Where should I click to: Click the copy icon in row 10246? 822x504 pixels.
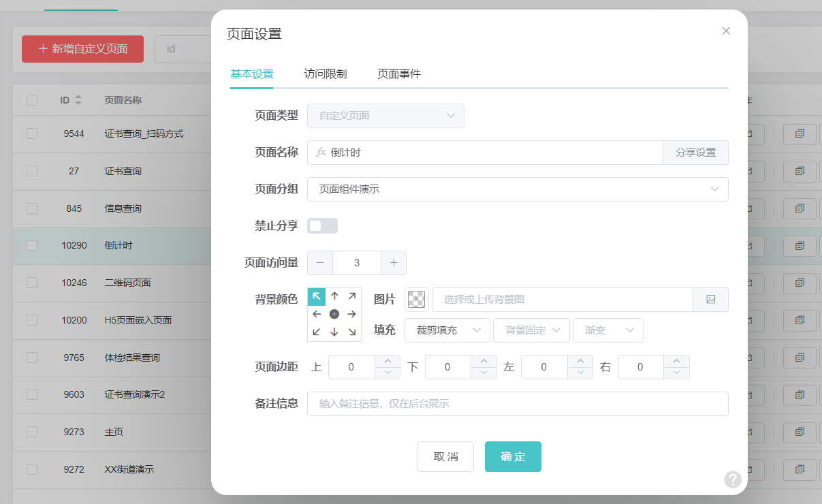point(800,283)
